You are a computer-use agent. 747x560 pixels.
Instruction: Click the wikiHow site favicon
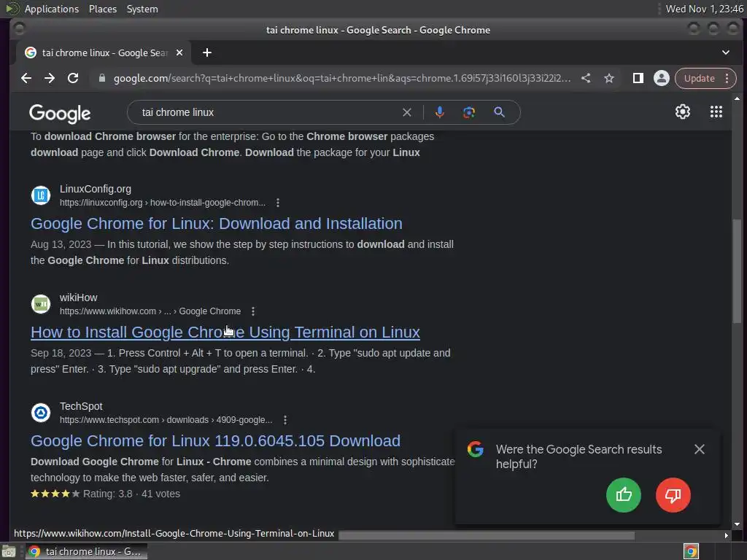coord(41,304)
